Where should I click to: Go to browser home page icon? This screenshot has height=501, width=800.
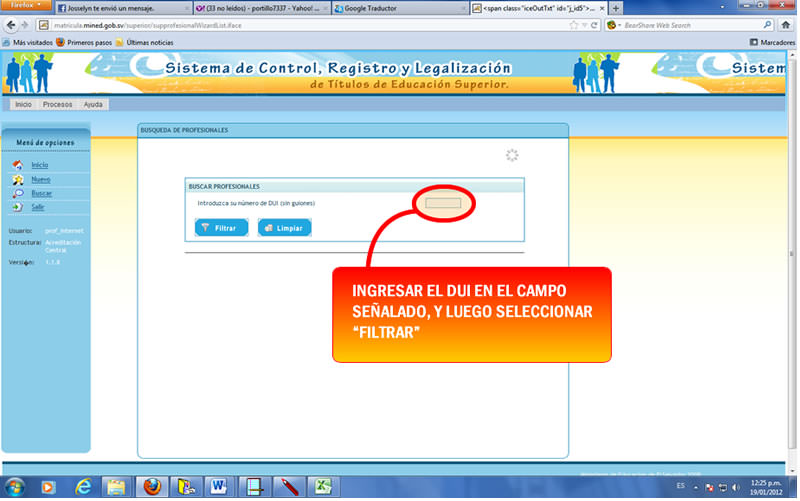[786, 25]
